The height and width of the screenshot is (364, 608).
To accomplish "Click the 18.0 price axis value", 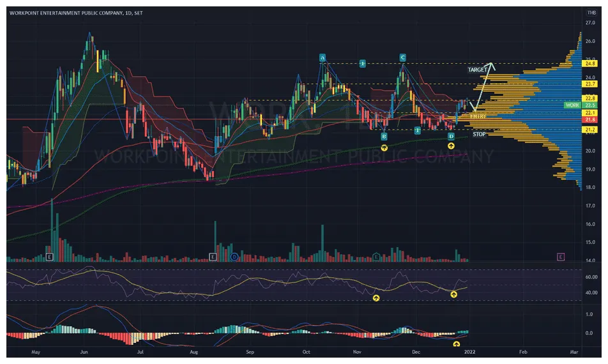I will coord(590,187).
